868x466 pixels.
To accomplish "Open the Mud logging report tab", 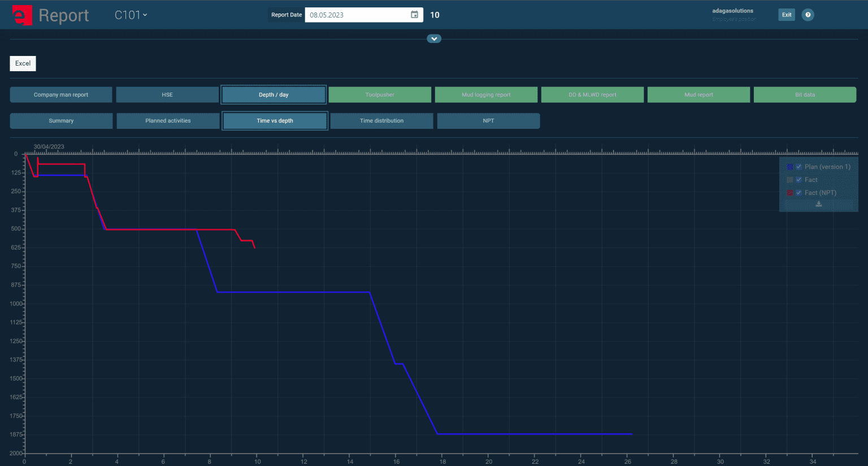I will tap(486, 94).
